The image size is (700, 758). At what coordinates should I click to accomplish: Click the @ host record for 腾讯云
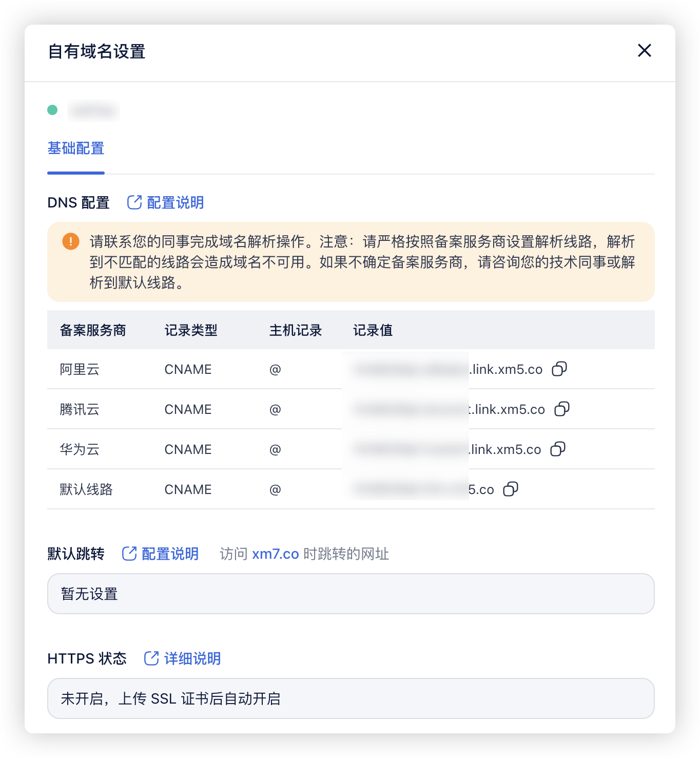(x=275, y=409)
